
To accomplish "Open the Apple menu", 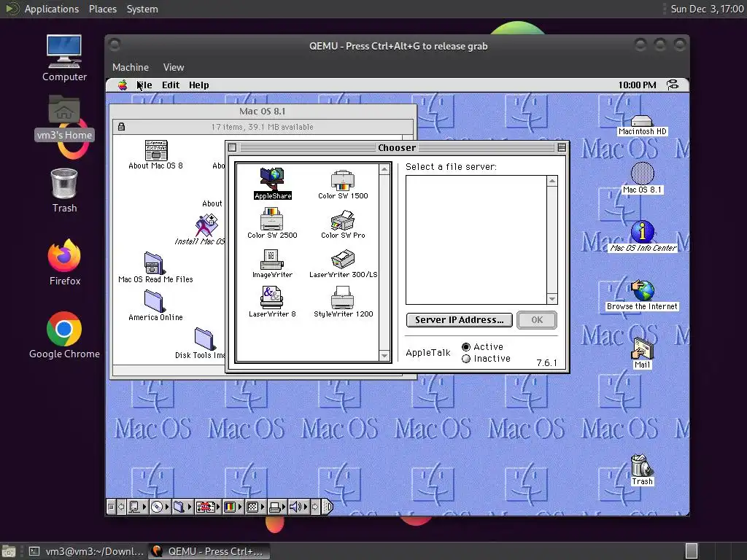I will [123, 85].
